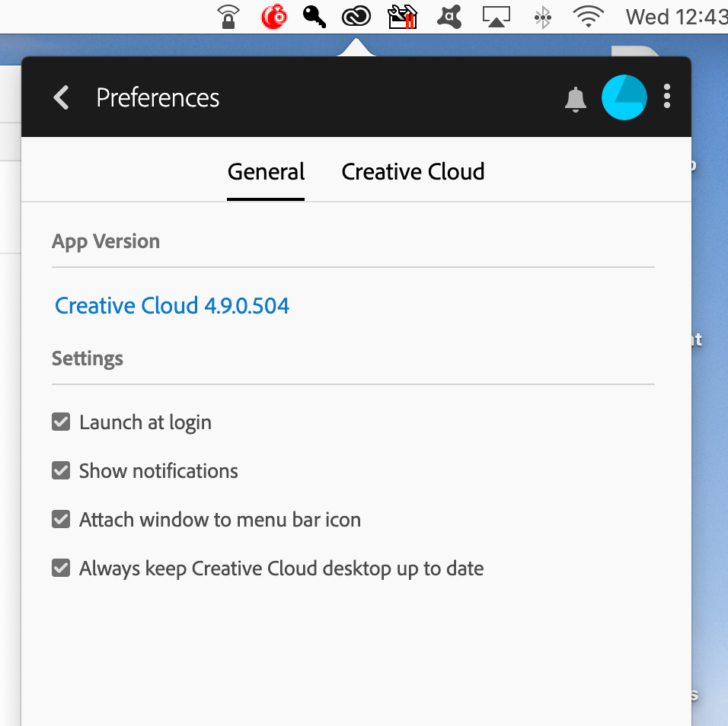Open the Bluetooth menu bar icon
The width and height of the screenshot is (728, 726).
click(x=543, y=18)
